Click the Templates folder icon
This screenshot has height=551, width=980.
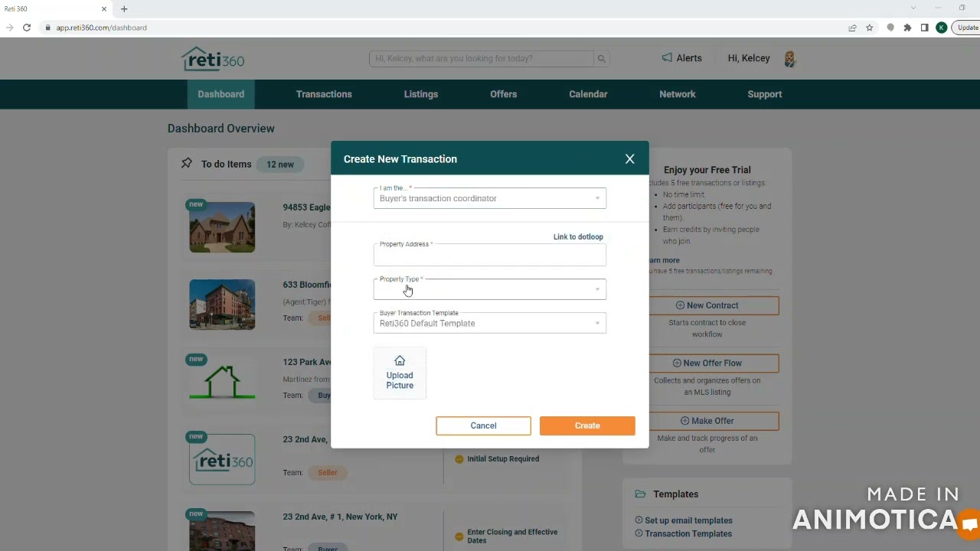coord(641,494)
